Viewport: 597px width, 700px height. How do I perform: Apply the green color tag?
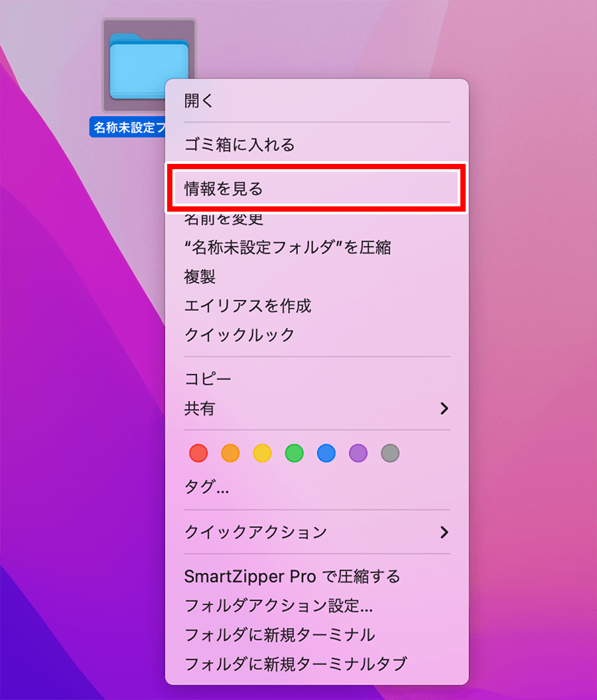coord(294,454)
